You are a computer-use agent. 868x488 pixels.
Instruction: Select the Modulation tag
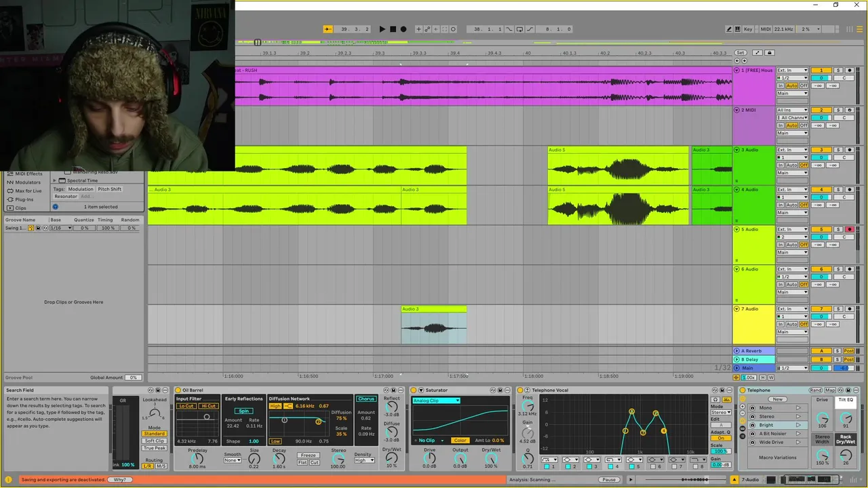(81, 189)
